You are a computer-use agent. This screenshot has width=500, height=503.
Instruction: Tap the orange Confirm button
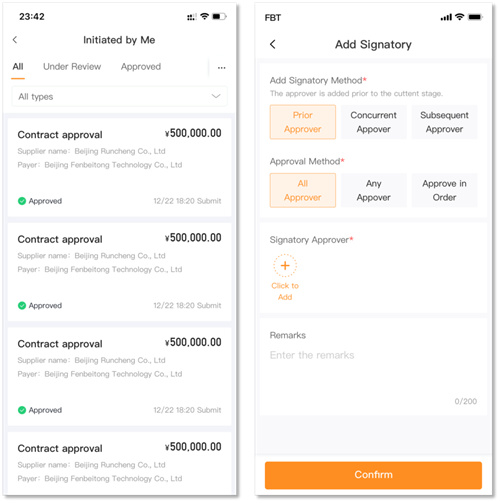(x=373, y=475)
